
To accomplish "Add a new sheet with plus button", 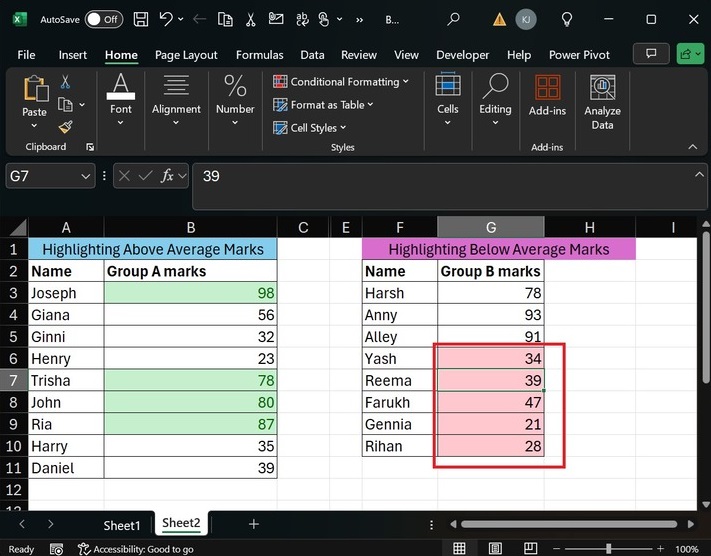I will pyautogui.click(x=254, y=524).
